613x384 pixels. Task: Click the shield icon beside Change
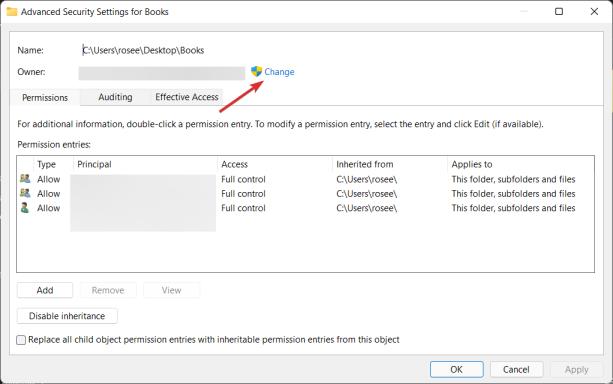pyautogui.click(x=256, y=72)
